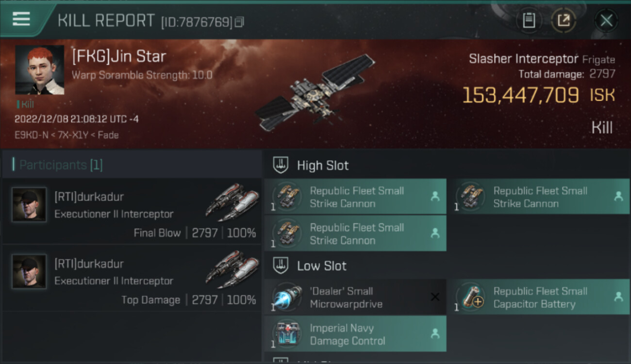Click the person icon on Damage Control
The width and height of the screenshot is (631, 364).
coord(435,334)
